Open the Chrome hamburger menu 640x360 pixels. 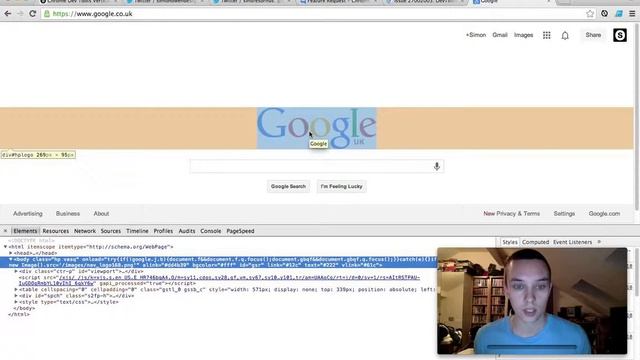point(632,13)
